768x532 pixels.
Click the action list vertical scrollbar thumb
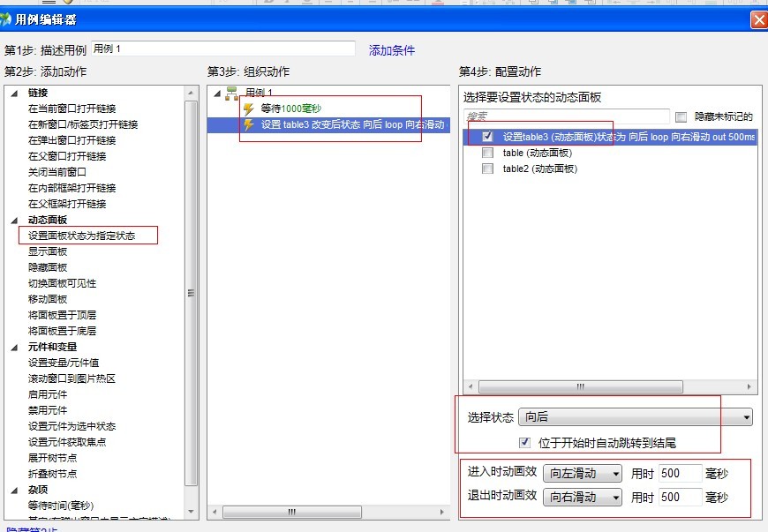pyautogui.click(x=191, y=293)
